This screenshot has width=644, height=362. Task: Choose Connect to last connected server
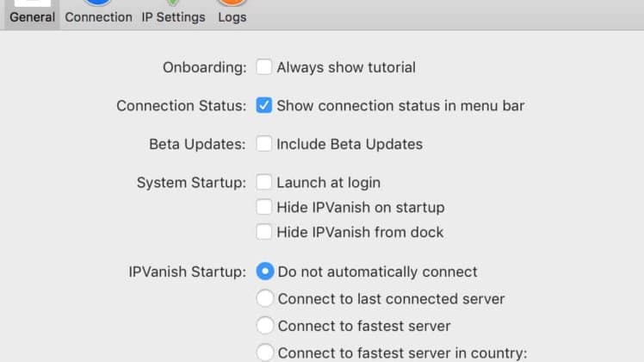[x=265, y=298]
